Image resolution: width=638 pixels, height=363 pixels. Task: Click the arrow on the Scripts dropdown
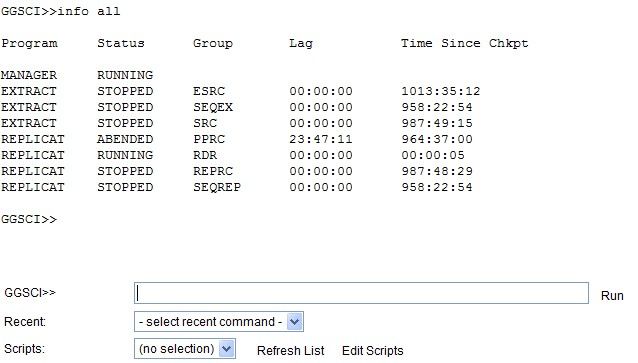pos(226,349)
